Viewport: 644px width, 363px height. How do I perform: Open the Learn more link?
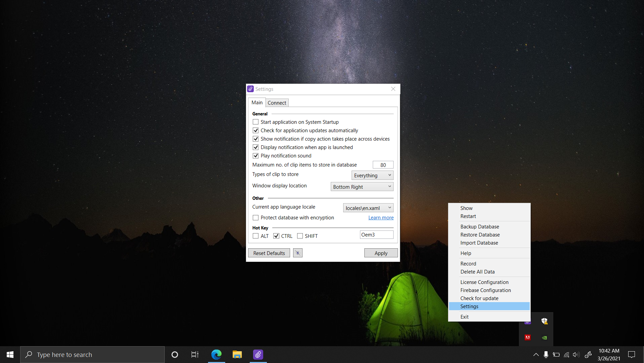click(x=381, y=218)
